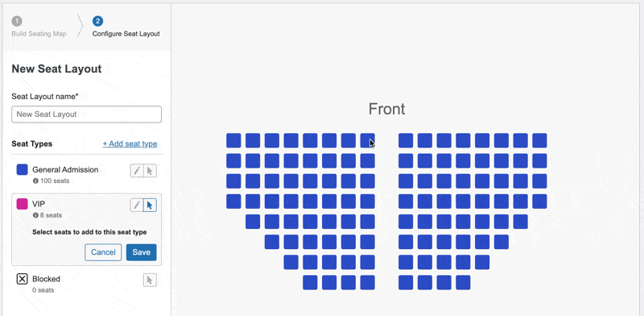Activate the Blocked seats selection cursor icon
Screen dimensions: 644x316
[x=150, y=281]
